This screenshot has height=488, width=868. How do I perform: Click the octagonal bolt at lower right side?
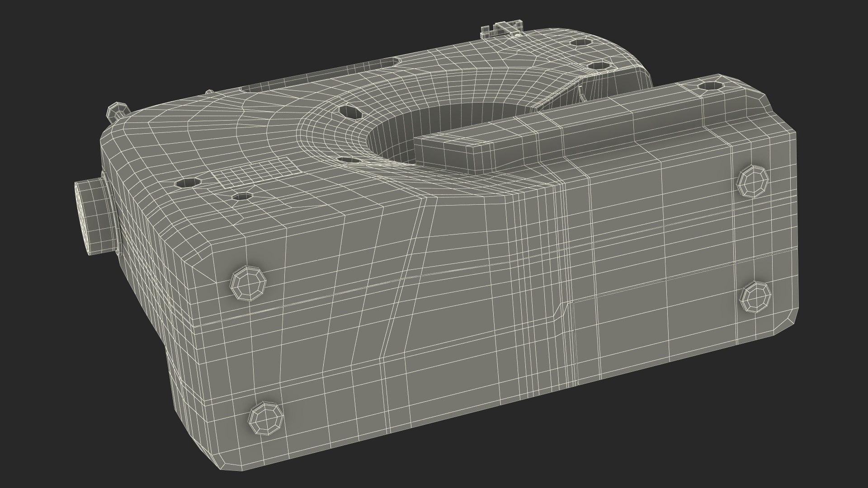tap(755, 297)
